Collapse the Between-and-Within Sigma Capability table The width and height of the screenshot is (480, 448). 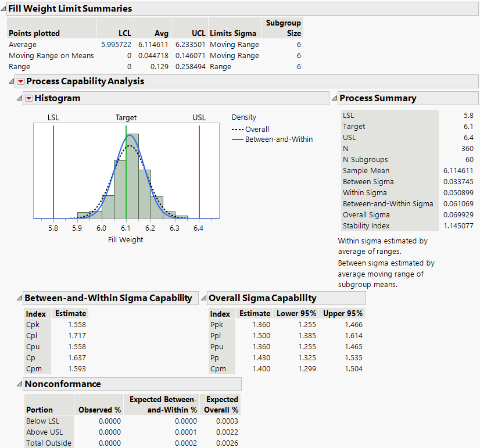click(20, 298)
